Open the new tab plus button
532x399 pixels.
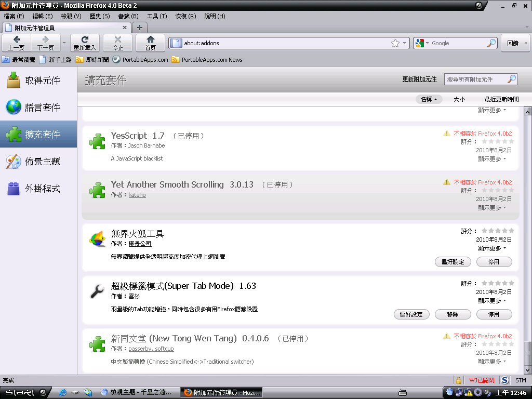coord(139,28)
